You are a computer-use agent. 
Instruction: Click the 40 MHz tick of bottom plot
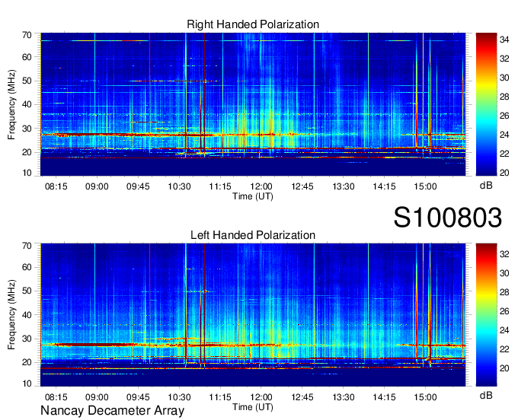click(27, 315)
